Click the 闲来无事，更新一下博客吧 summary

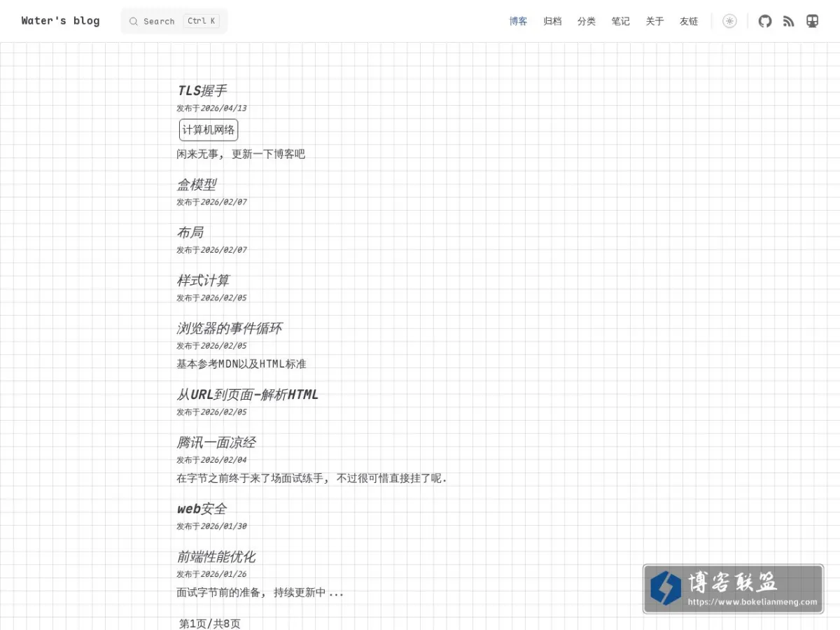point(241,154)
